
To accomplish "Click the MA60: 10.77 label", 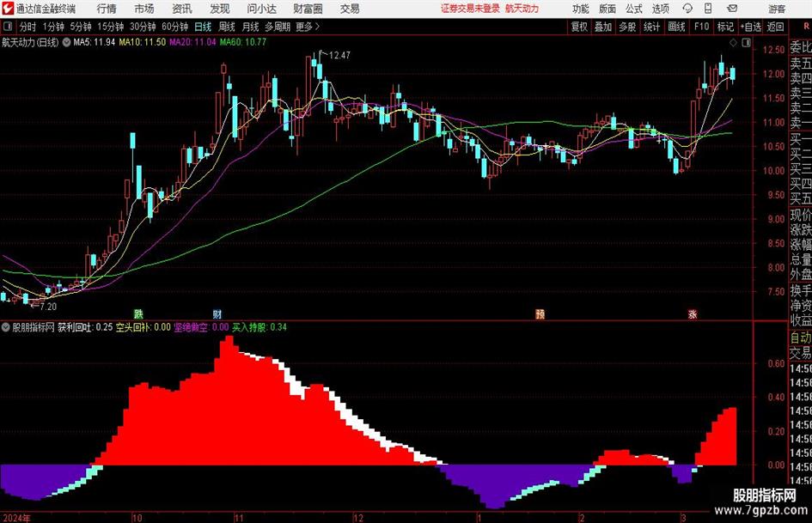I will pos(243,42).
